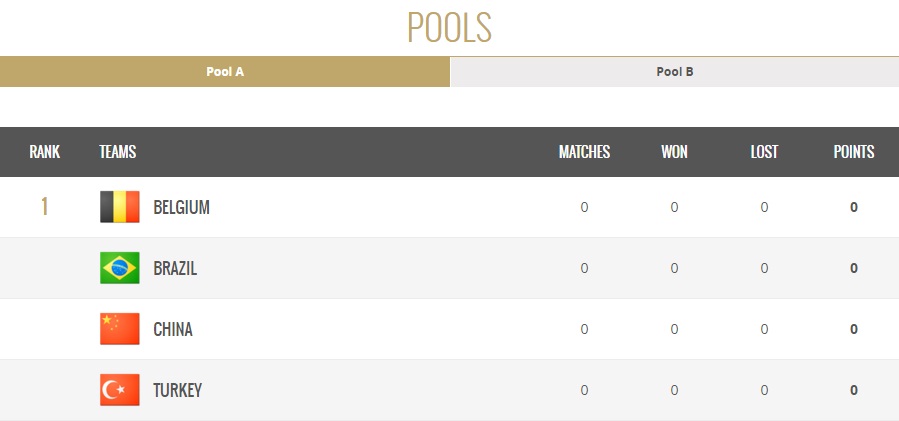Sort by the POINTS column header

[x=854, y=152]
